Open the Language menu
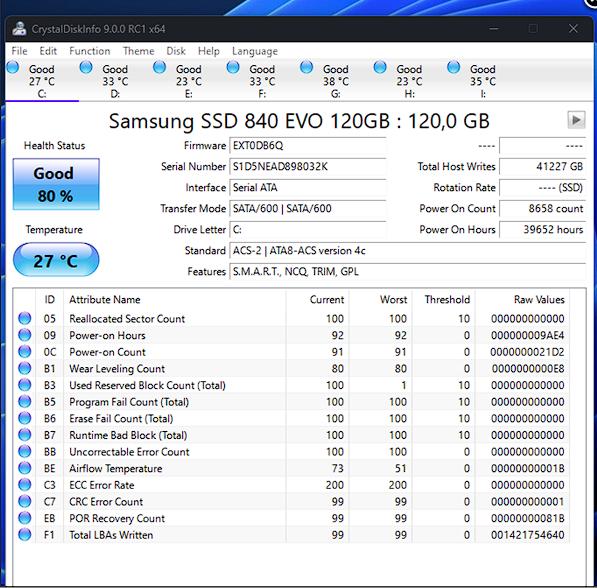 [255, 51]
